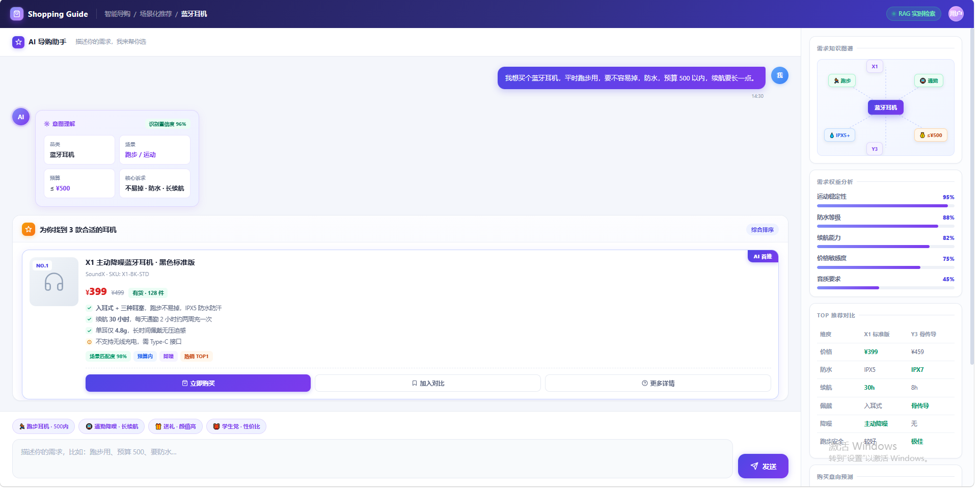Click the 我 user avatar bubble
Image resolution: width=980 pixels, height=488 pixels.
coord(779,75)
